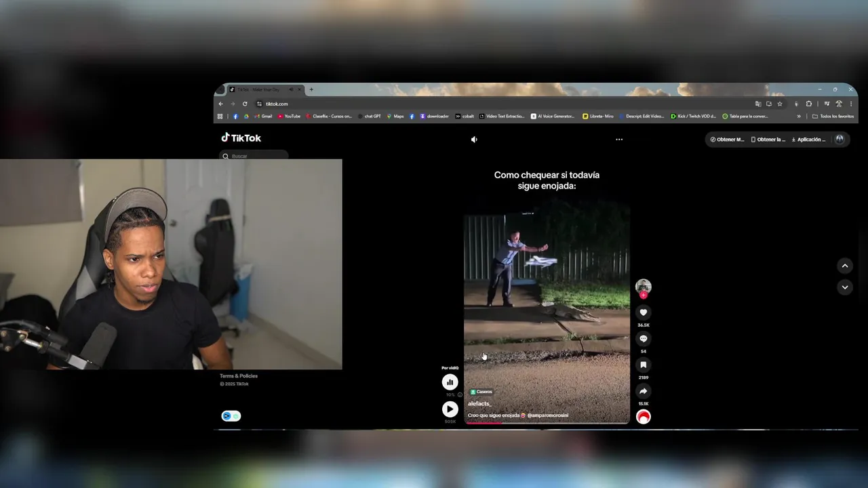Open the profile avatar in TikTok header
The image size is (868, 488).
click(840, 139)
